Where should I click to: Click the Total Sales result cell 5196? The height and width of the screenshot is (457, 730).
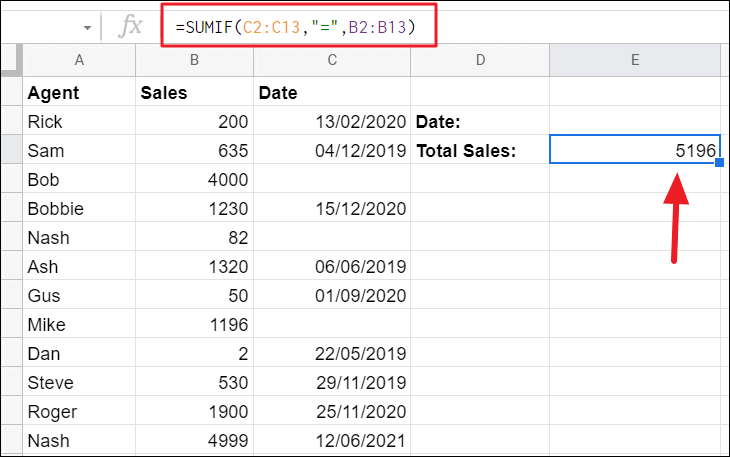point(635,151)
